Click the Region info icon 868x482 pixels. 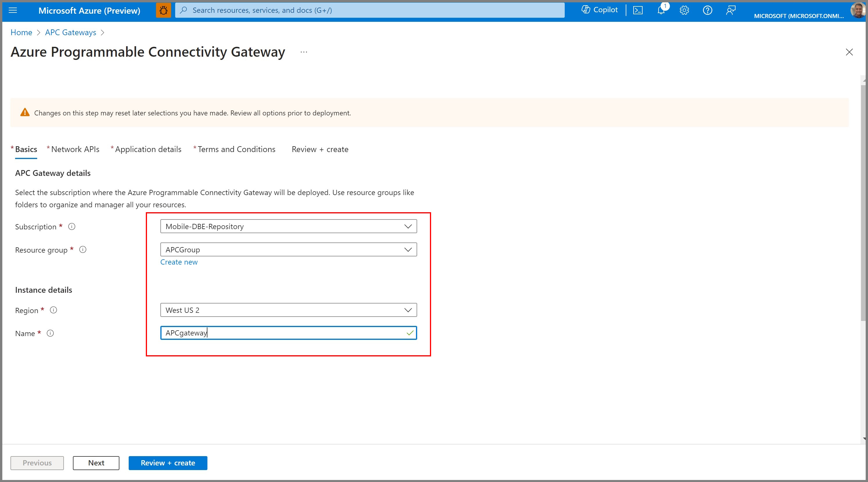pos(53,310)
